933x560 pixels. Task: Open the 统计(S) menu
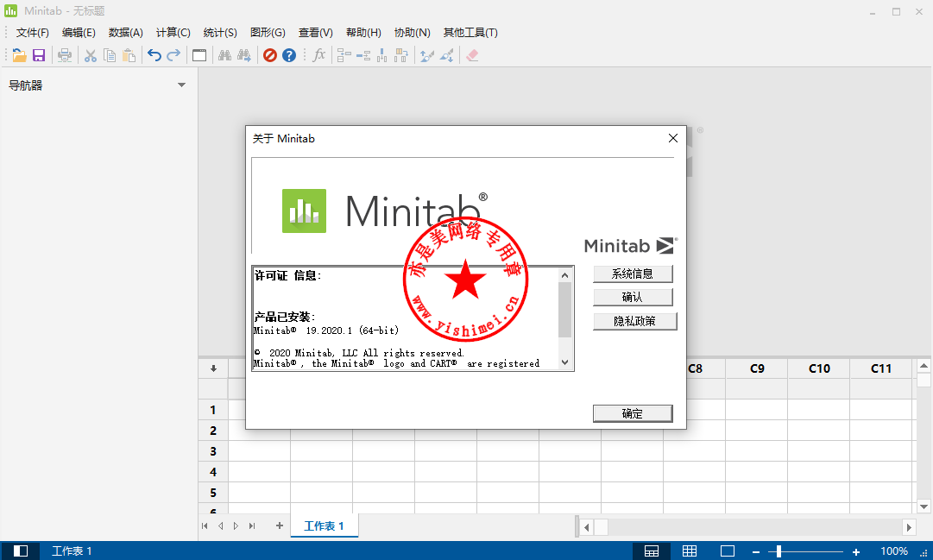click(x=220, y=33)
